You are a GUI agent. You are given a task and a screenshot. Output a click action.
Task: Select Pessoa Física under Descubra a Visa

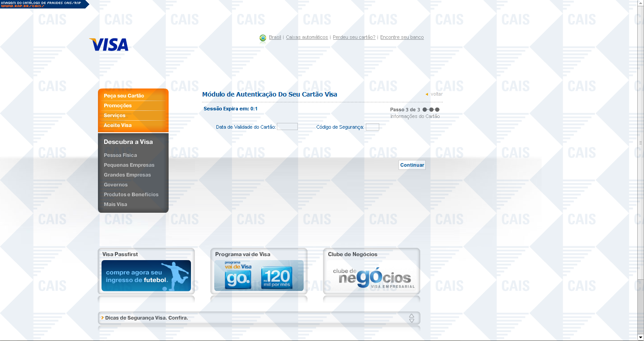tap(120, 155)
